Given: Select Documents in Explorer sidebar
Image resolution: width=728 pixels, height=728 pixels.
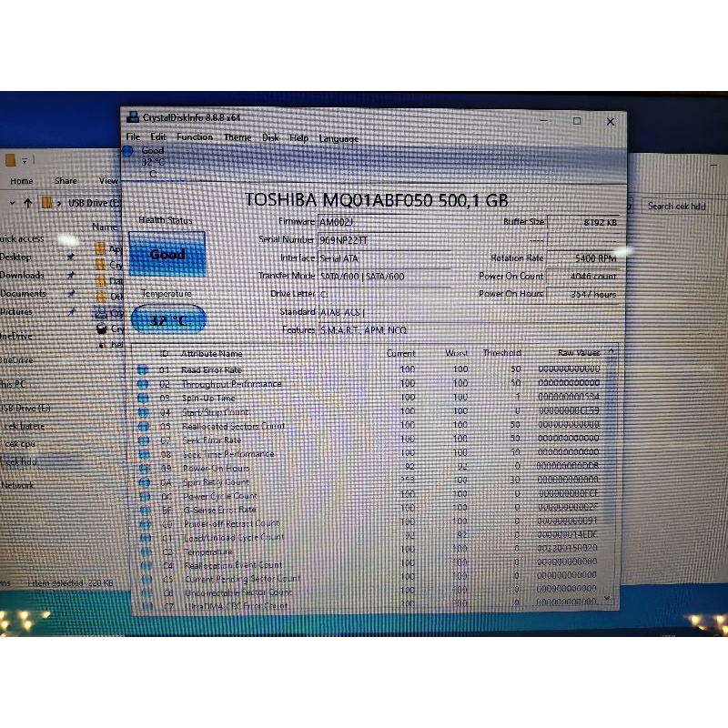Looking at the screenshot, I should [23, 293].
